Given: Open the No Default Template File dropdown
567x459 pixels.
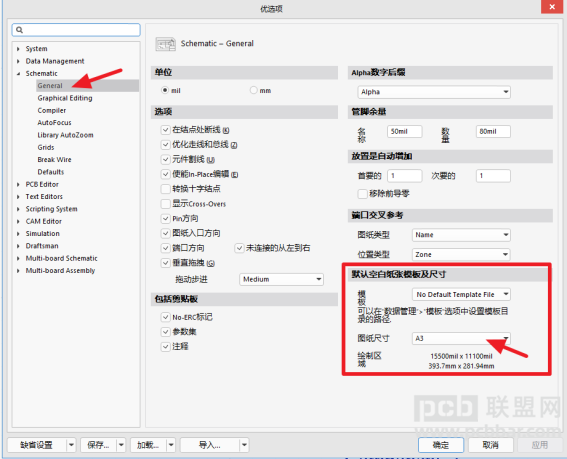Looking at the screenshot, I should (461, 294).
